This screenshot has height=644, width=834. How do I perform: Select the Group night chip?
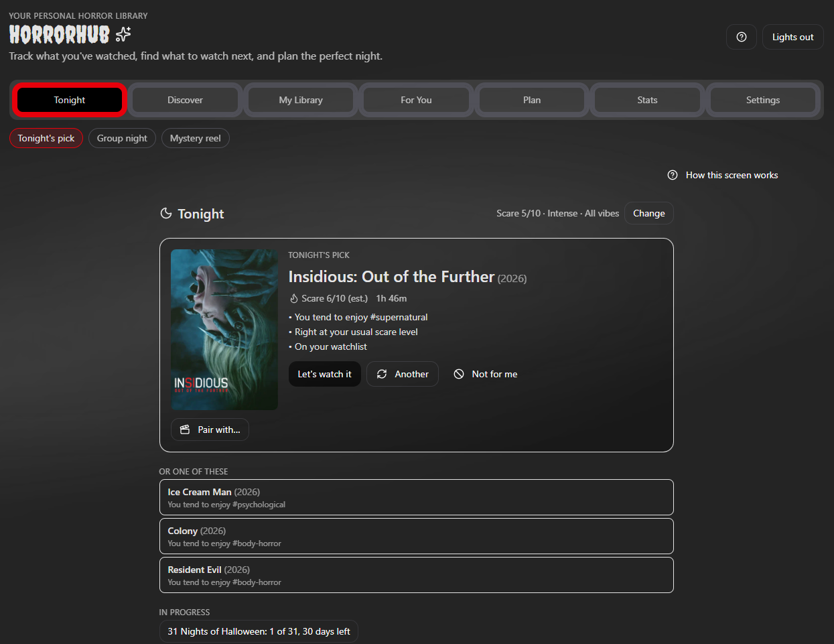122,138
